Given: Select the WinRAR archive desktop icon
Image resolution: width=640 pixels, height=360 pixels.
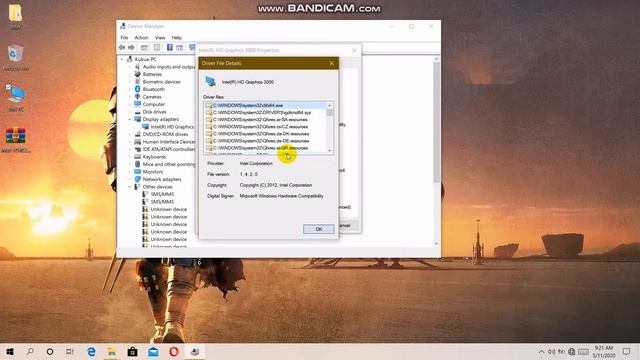Looking at the screenshot, I should 16,136.
